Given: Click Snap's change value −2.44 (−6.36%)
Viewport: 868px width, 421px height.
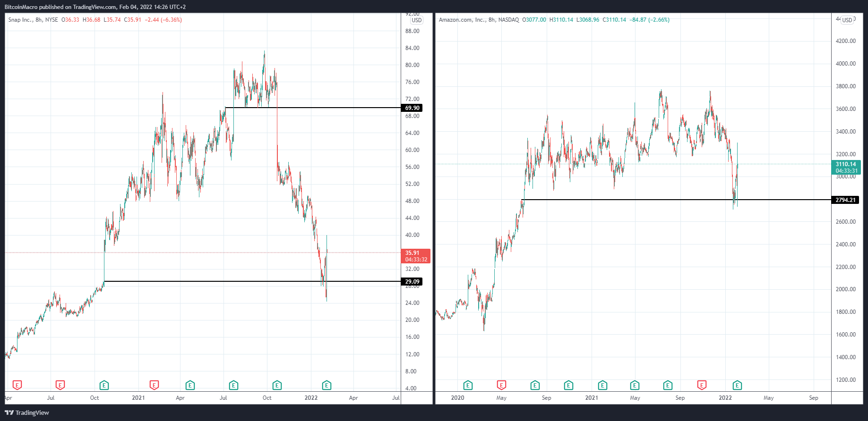Looking at the screenshot, I should [x=163, y=20].
